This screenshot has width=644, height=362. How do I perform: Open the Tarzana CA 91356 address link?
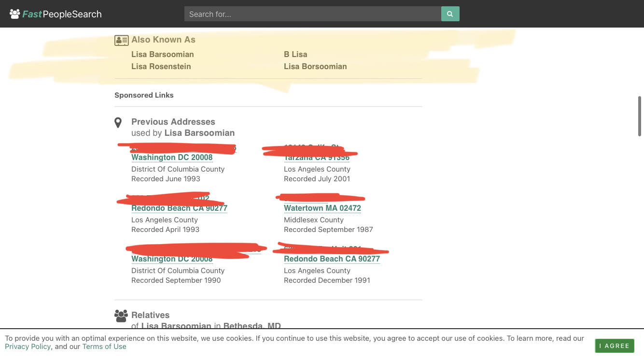[x=317, y=157]
